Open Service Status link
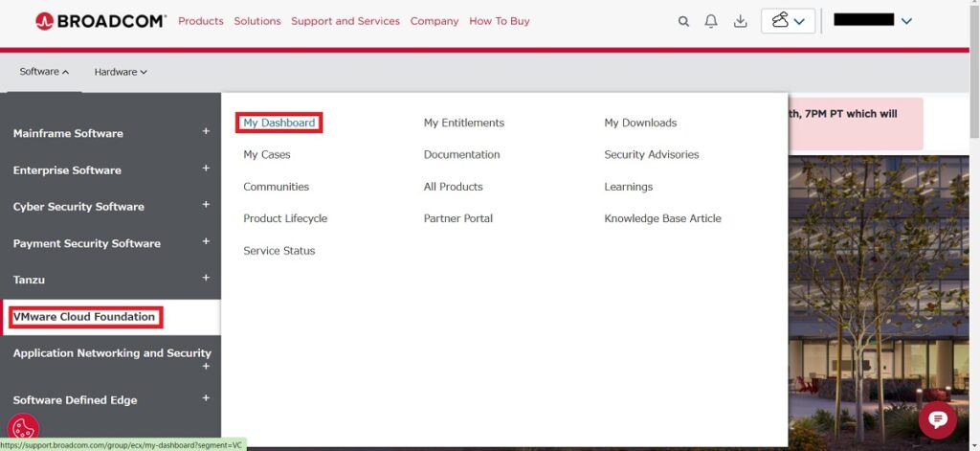Viewport: 980px width, 451px height. [x=279, y=251]
